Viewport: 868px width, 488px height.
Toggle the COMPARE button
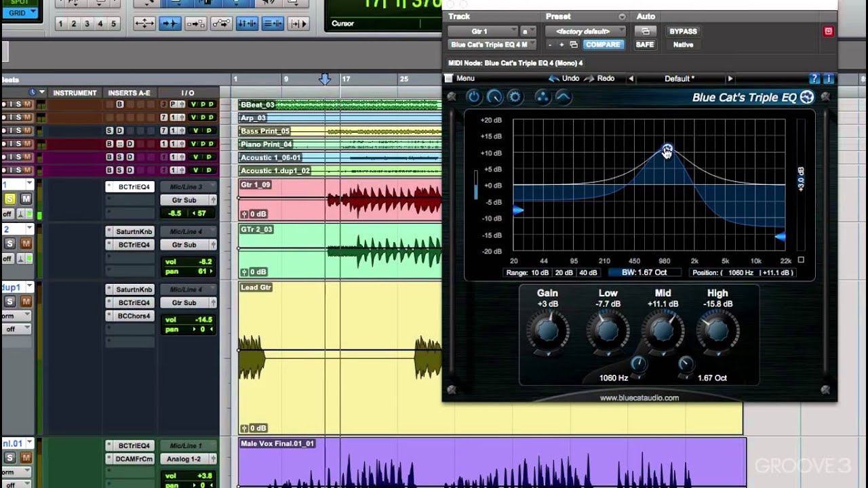click(x=603, y=45)
